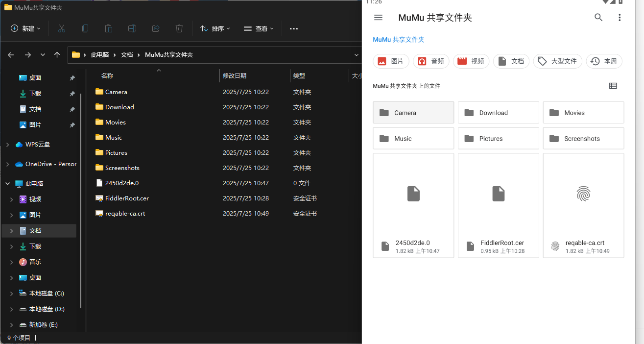644x344 pixels.
Task: Click the pin icon beside 桌面 in sidebar
Action: (72, 78)
